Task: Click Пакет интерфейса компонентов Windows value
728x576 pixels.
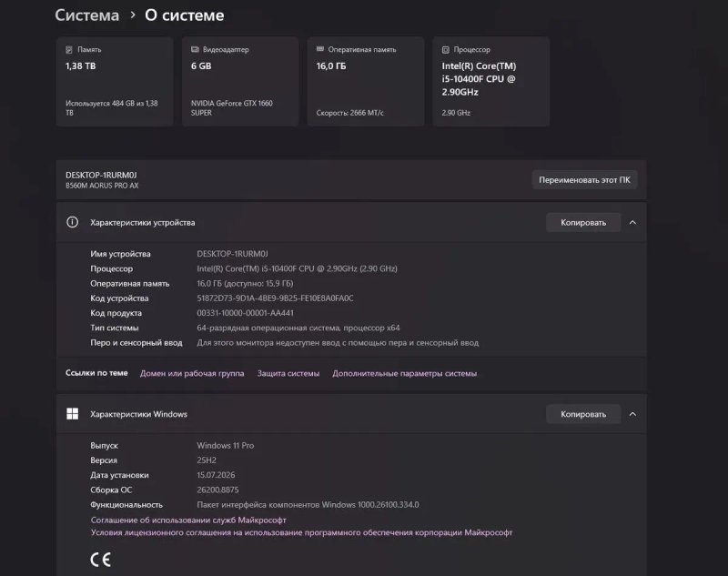Action: click(x=308, y=505)
